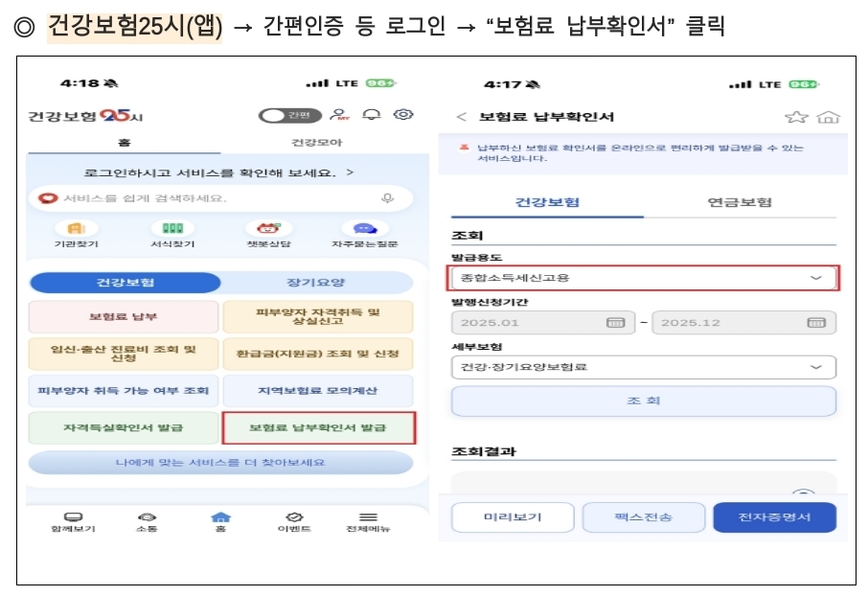The width and height of the screenshot is (868, 596).
Task: Select the 건강보험 pill tab on home
Action: 126,283
